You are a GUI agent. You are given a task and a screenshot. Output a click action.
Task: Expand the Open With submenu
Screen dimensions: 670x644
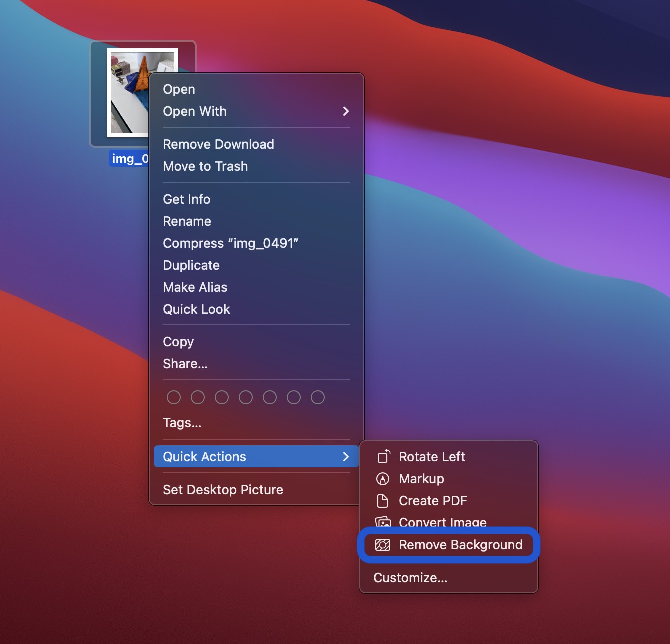195,111
